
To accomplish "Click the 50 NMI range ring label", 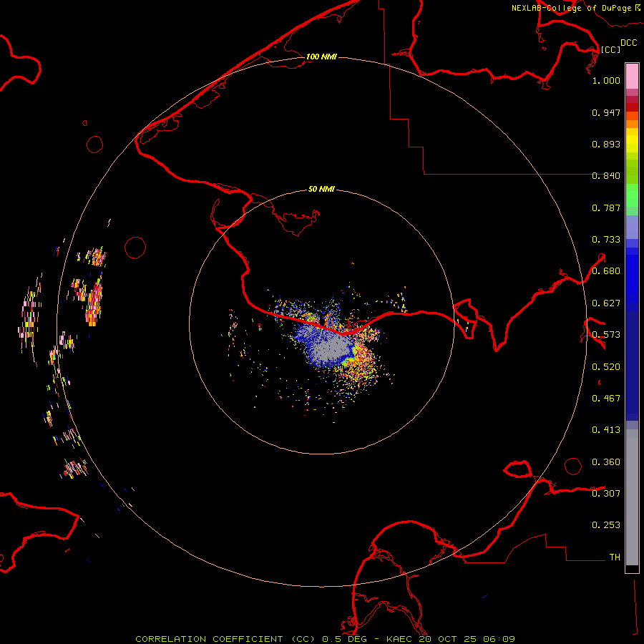I will 321,190.
